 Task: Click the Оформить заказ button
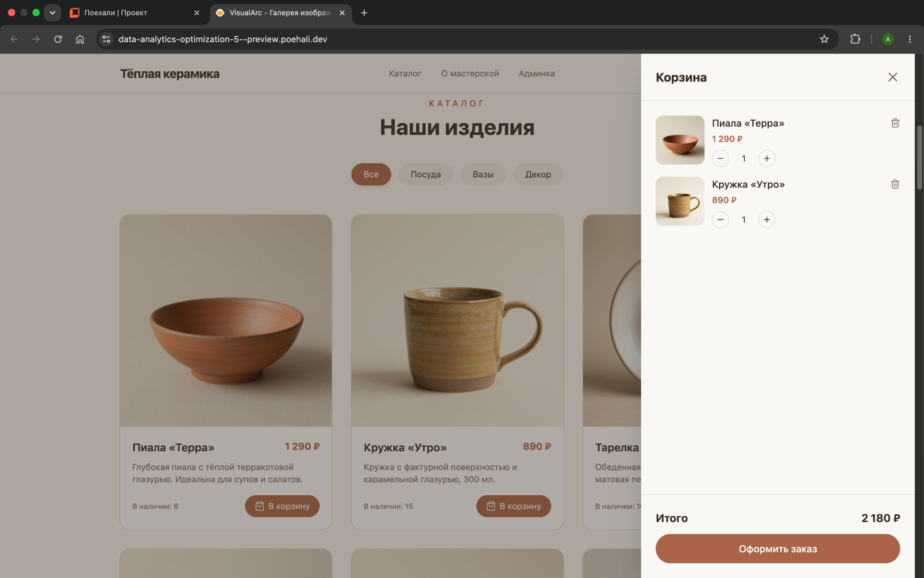[x=778, y=549]
